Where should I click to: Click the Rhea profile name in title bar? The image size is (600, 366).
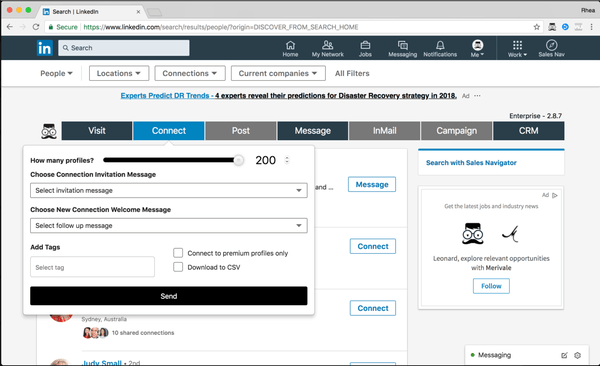tap(588, 10)
